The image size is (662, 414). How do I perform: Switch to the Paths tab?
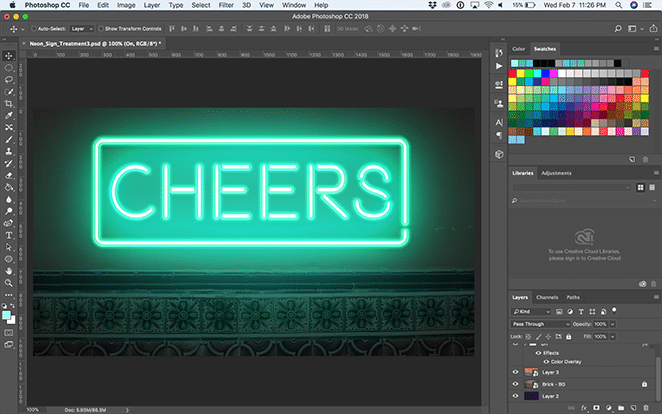point(573,297)
